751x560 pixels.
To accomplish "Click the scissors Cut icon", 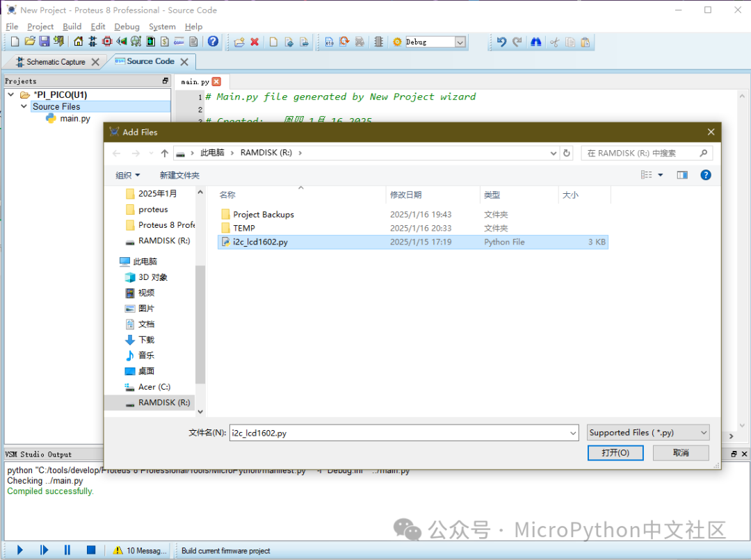I will pyautogui.click(x=555, y=42).
